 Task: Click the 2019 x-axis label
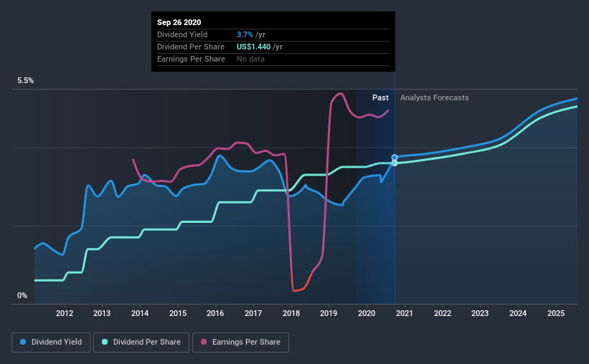point(329,313)
